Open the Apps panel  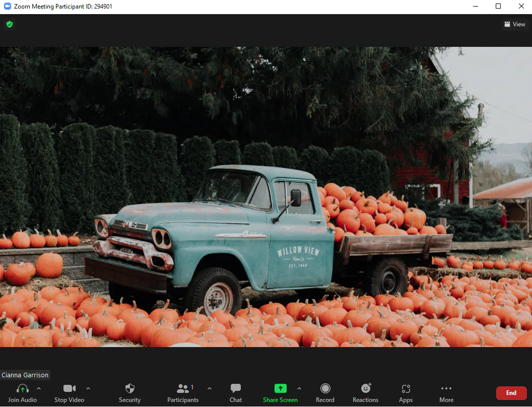tap(406, 393)
